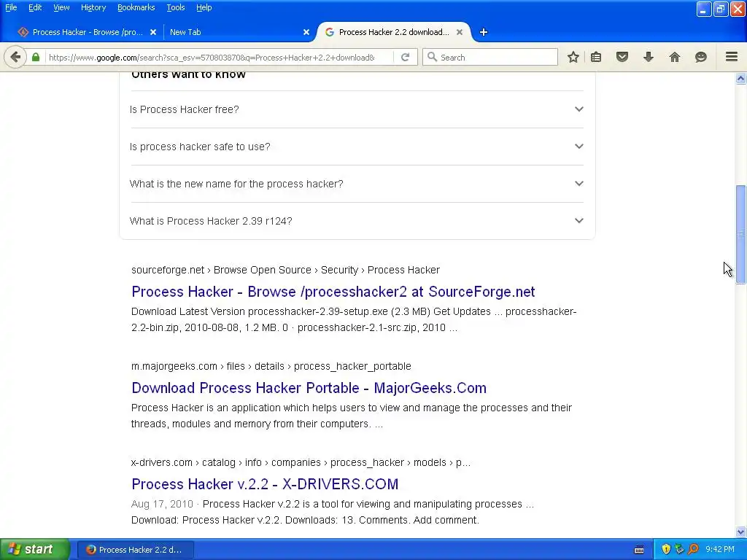Save page to Pocket icon
This screenshot has height=560, width=747.
tap(622, 57)
